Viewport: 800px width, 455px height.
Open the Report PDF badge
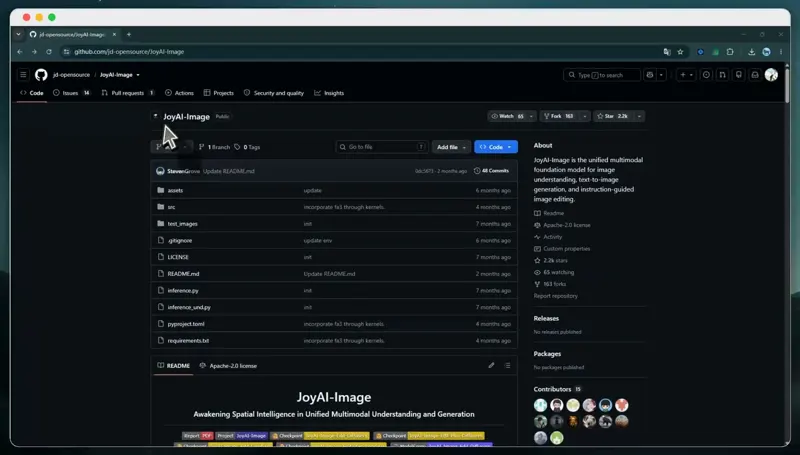pyautogui.click(x=197, y=436)
